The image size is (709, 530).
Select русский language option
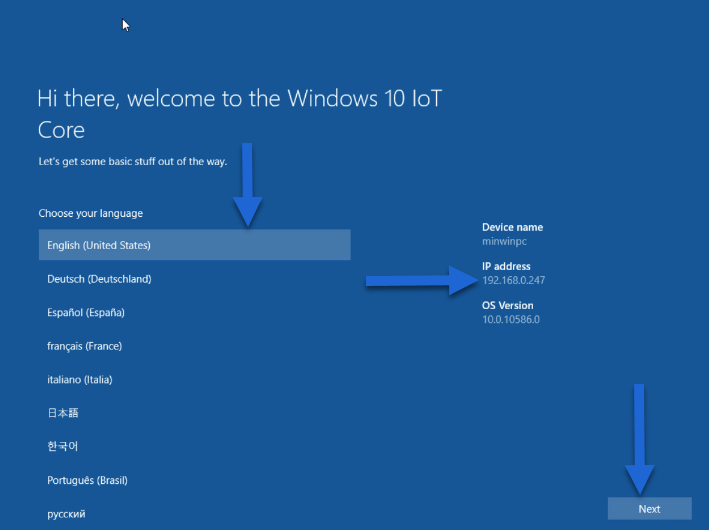coord(194,514)
